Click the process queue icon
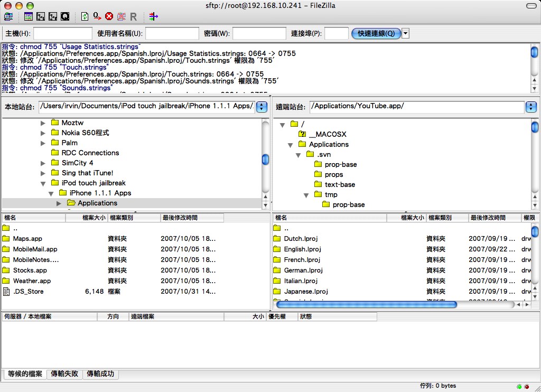541x392 pixels. click(97, 16)
